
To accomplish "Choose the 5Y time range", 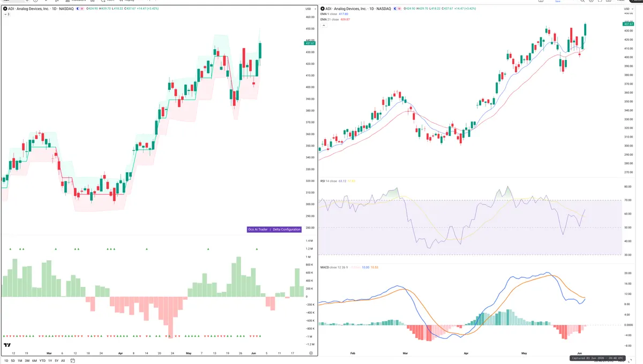I will coord(56,361).
